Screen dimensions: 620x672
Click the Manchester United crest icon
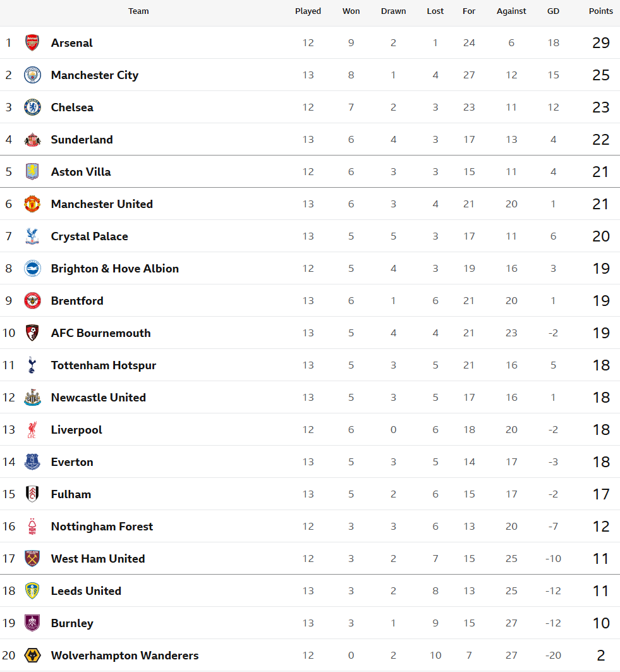32,204
